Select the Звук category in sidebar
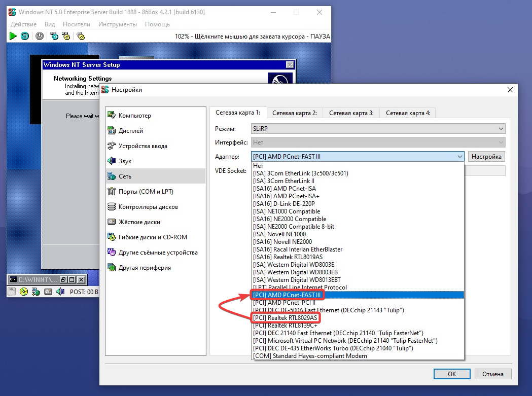 point(125,161)
